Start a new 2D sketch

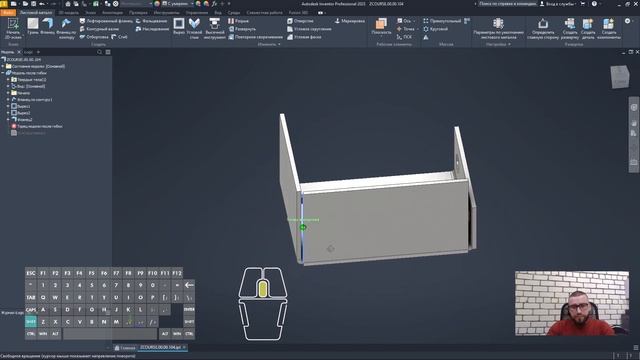click(13, 28)
